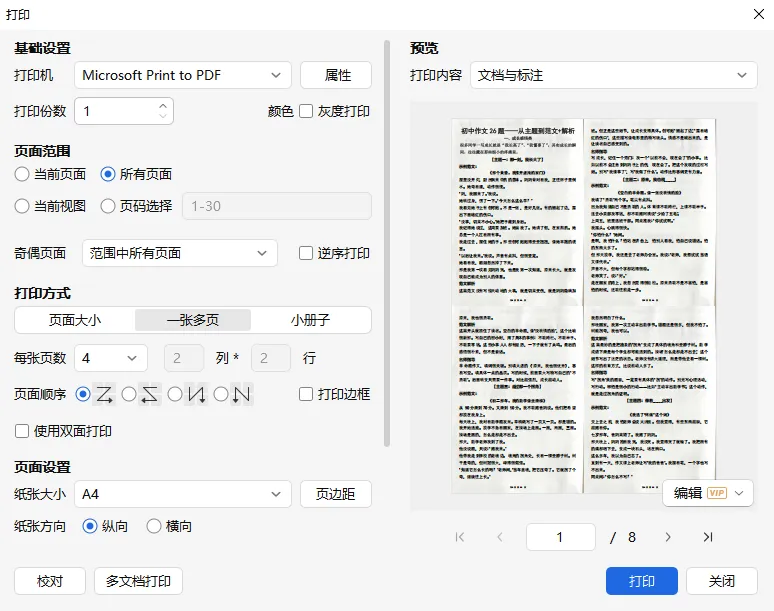This screenshot has width=774, height=611.
Task: Select the page number selection radio
Action: 108,206
